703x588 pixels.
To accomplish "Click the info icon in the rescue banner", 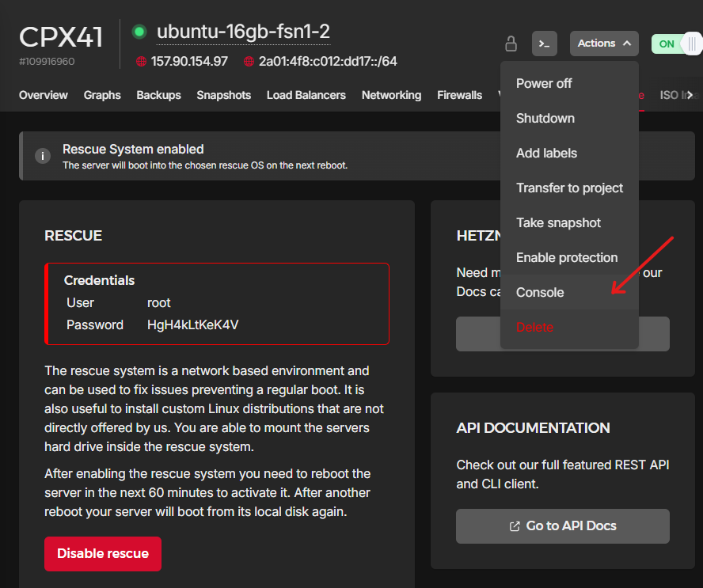I will [43, 156].
